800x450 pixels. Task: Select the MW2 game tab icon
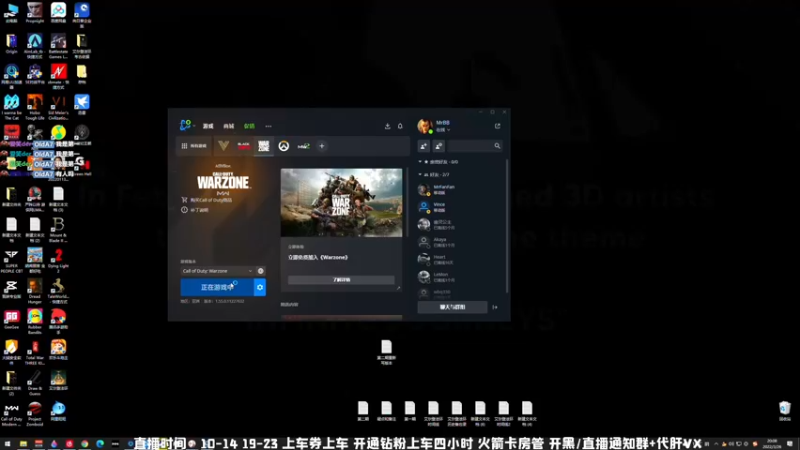(x=304, y=146)
